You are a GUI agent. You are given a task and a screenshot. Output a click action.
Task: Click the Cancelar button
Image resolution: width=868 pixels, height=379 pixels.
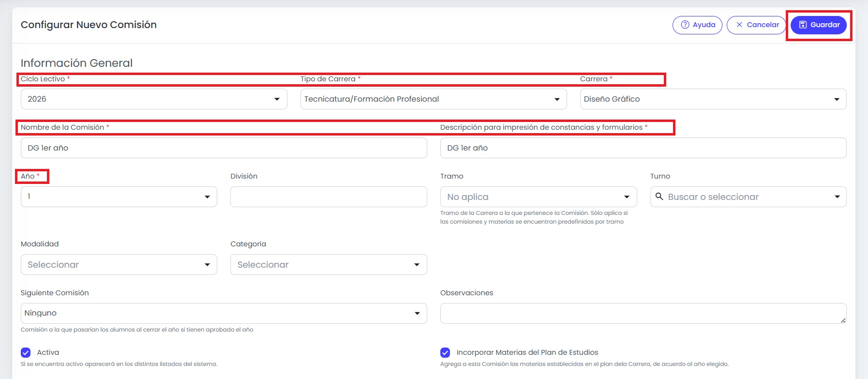[756, 25]
